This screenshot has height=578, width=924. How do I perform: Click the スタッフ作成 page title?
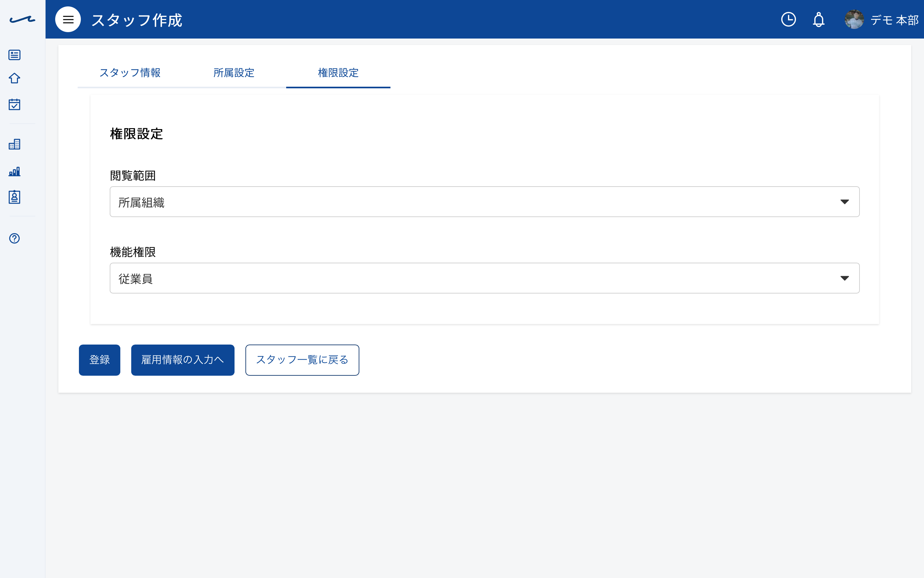click(137, 20)
